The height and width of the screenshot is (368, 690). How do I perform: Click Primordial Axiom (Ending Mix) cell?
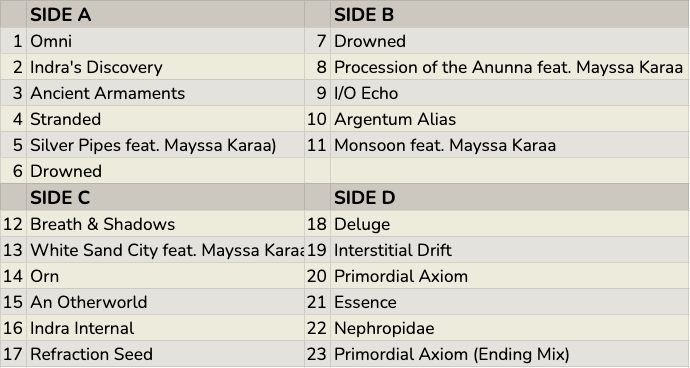click(509, 353)
